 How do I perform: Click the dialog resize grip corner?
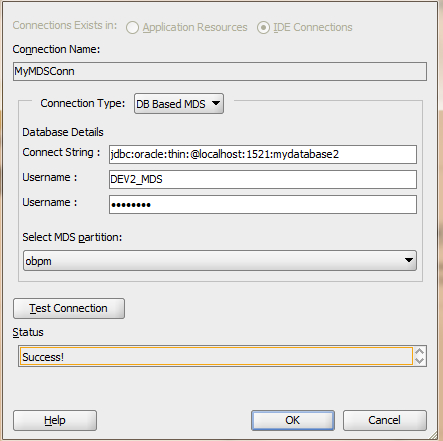[x=433, y=435]
